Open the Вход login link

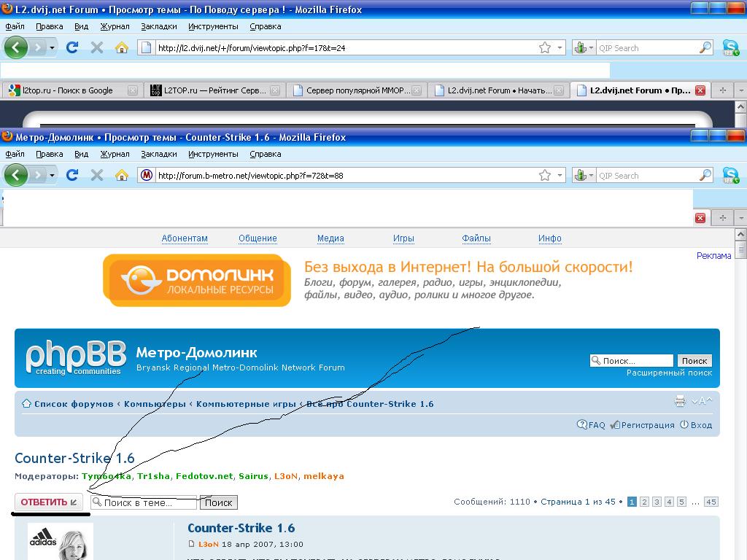701,425
